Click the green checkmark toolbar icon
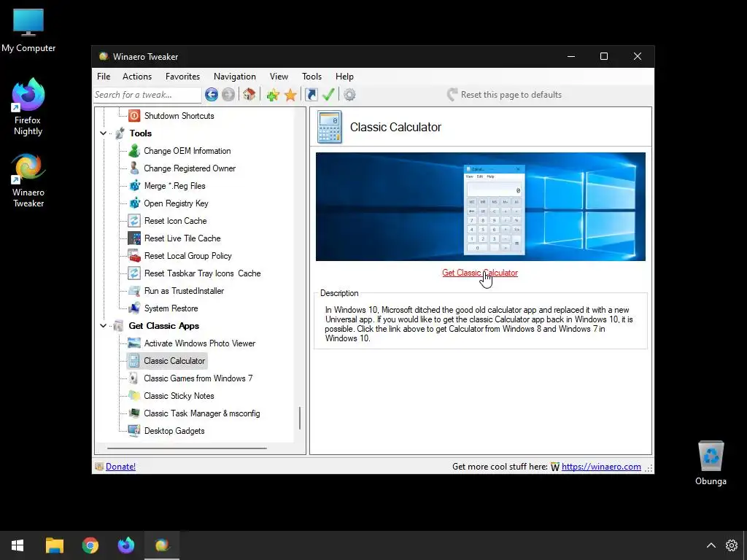The image size is (747, 560). [x=328, y=94]
